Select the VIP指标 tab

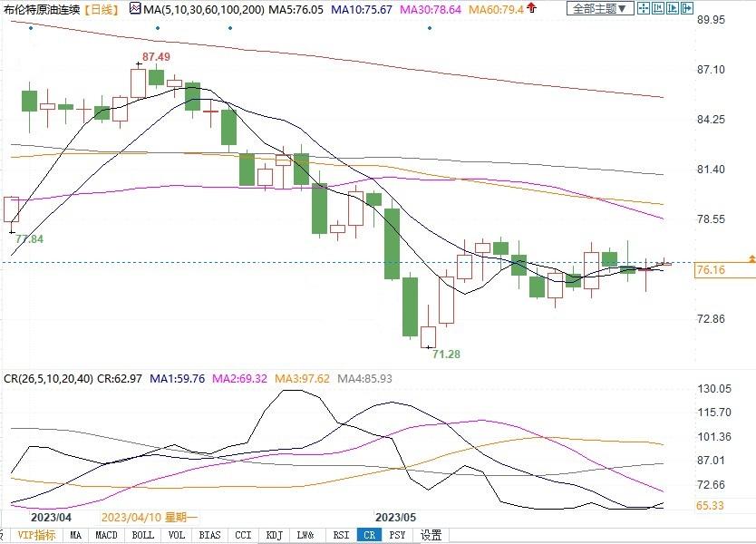point(36,535)
